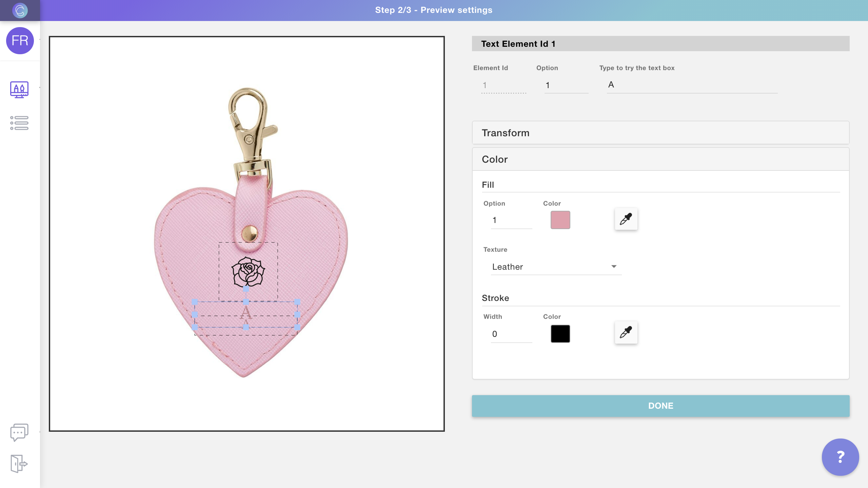Click the Stroke Width input field
The image size is (868, 488).
511,334
